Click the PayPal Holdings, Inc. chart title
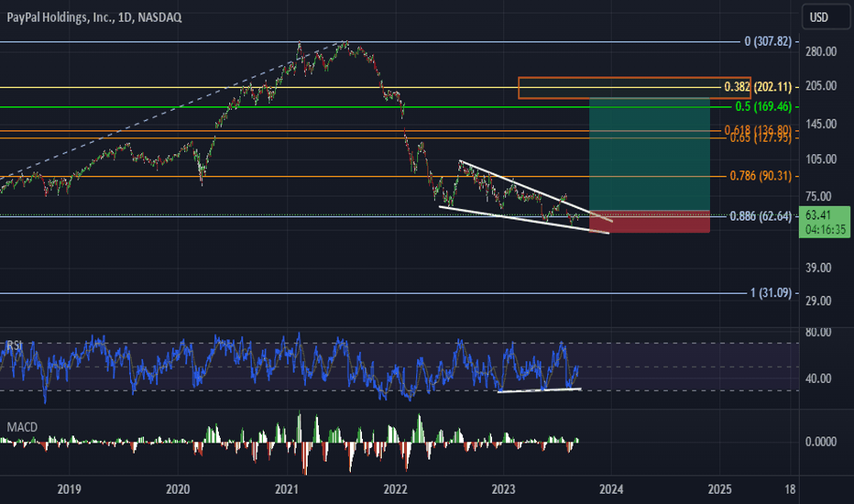 click(94, 17)
